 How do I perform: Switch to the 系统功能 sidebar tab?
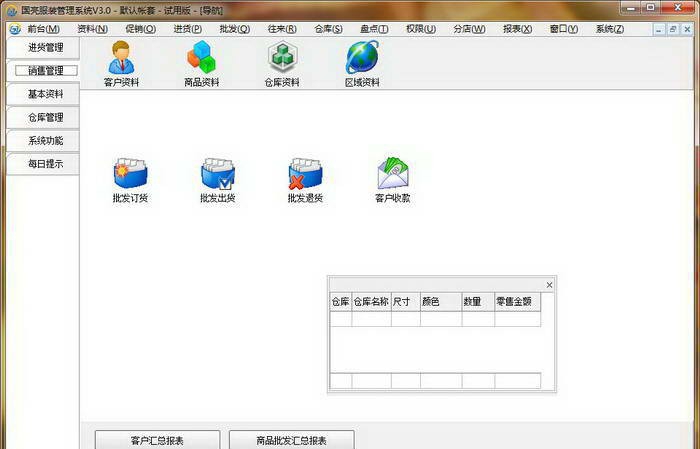click(x=44, y=141)
